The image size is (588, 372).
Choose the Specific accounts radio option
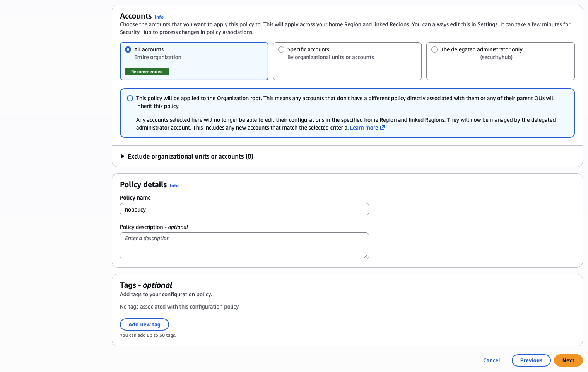[281, 49]
